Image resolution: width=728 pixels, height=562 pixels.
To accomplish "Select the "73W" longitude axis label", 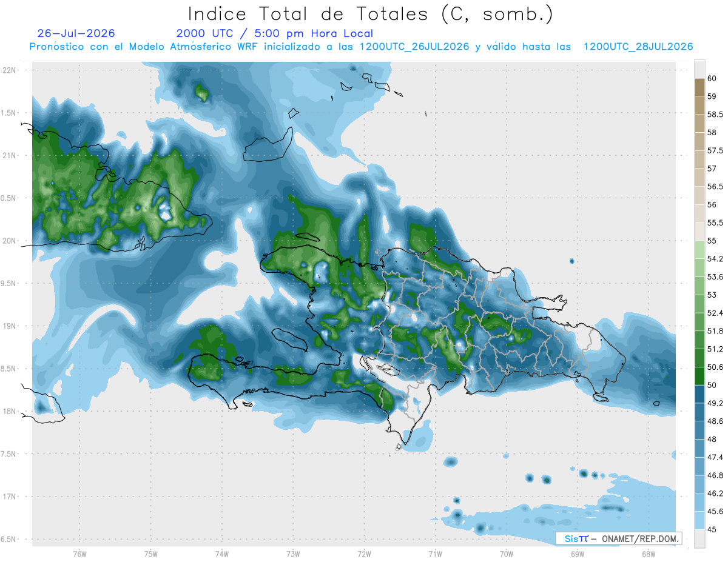I will click(x=293, y=554).
